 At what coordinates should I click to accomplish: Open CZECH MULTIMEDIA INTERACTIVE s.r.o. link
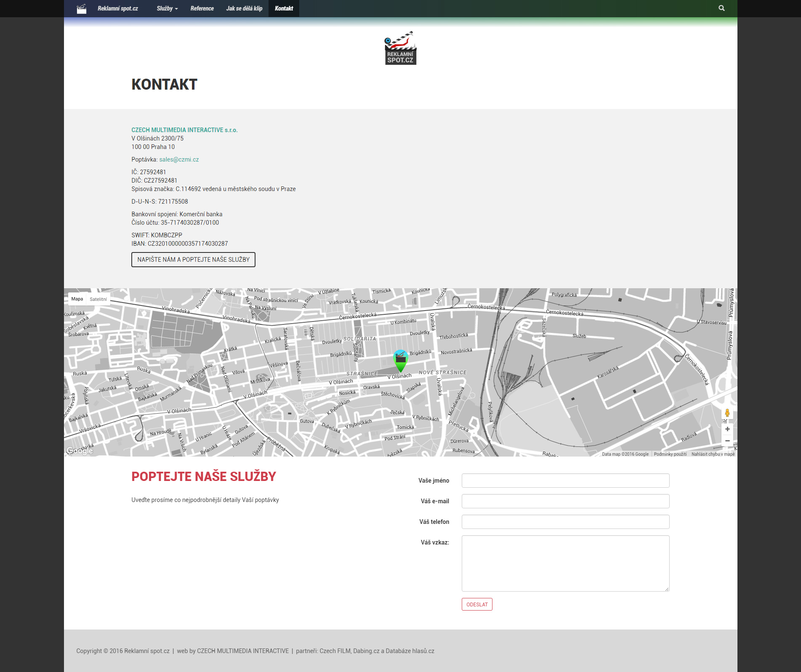click(184, 130)
